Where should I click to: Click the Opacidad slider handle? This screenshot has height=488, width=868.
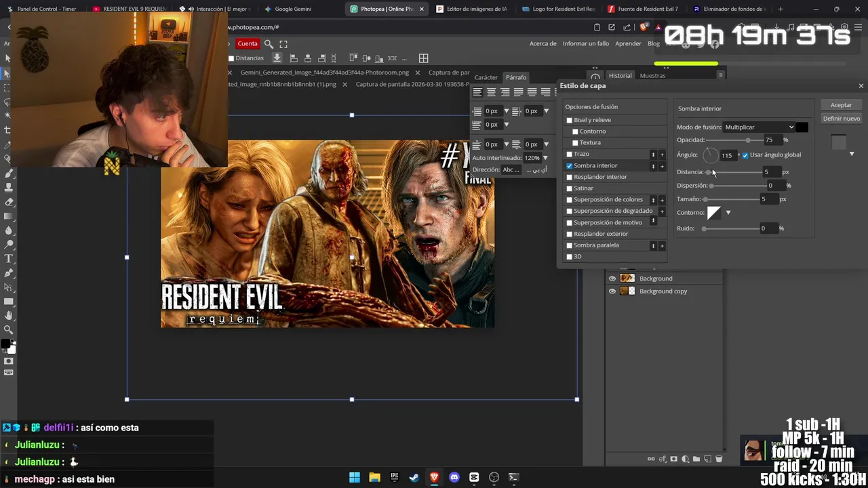748,140
